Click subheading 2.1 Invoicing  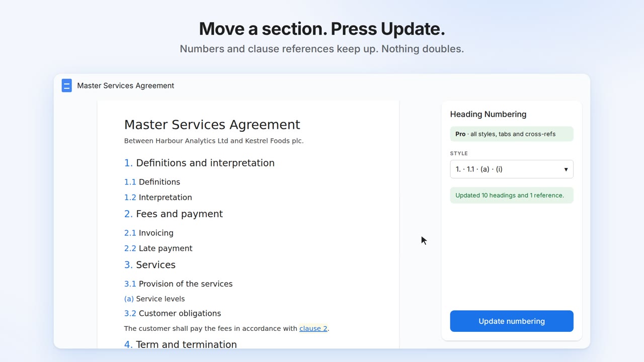click(x=149, y=233)
